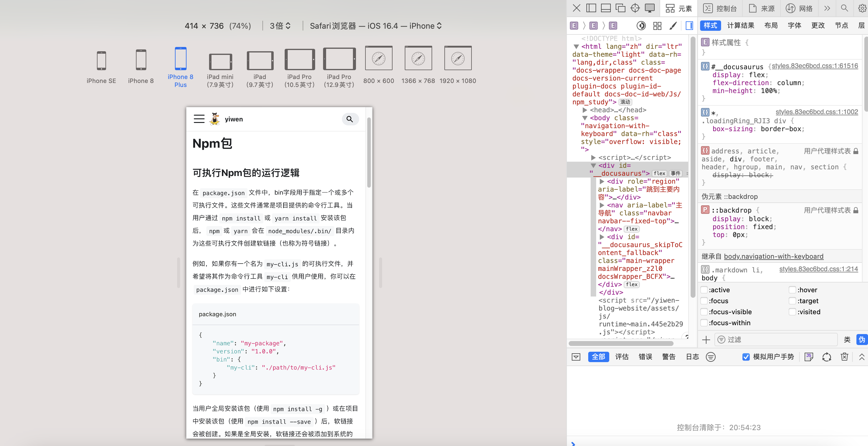Switch to the 网络 network tab

(x=799, y=8)
